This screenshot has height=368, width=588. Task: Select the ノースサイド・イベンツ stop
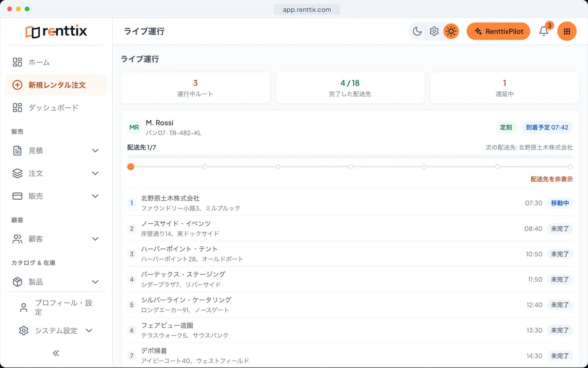coord(350,229)
